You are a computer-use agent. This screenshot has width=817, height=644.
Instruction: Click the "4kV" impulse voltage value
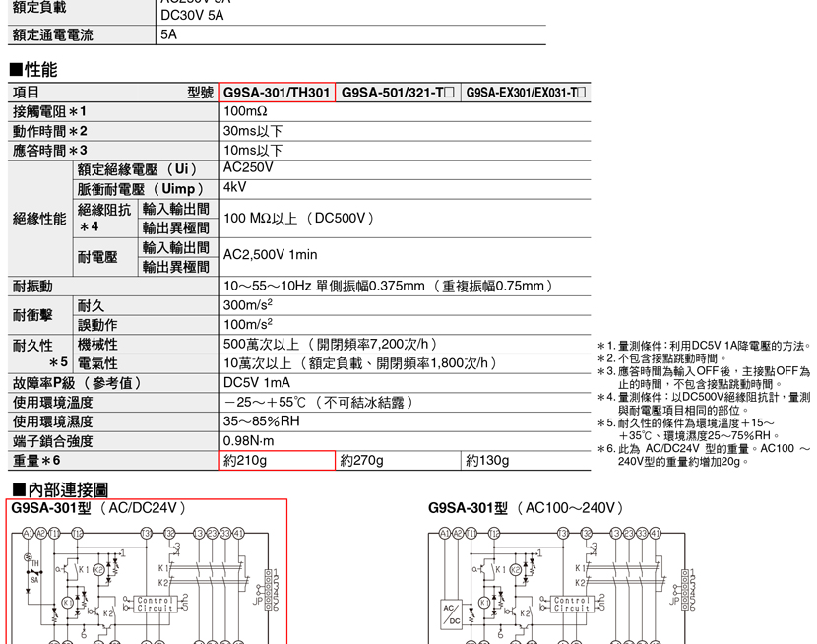pyautogui.click(x=235, y=187)
